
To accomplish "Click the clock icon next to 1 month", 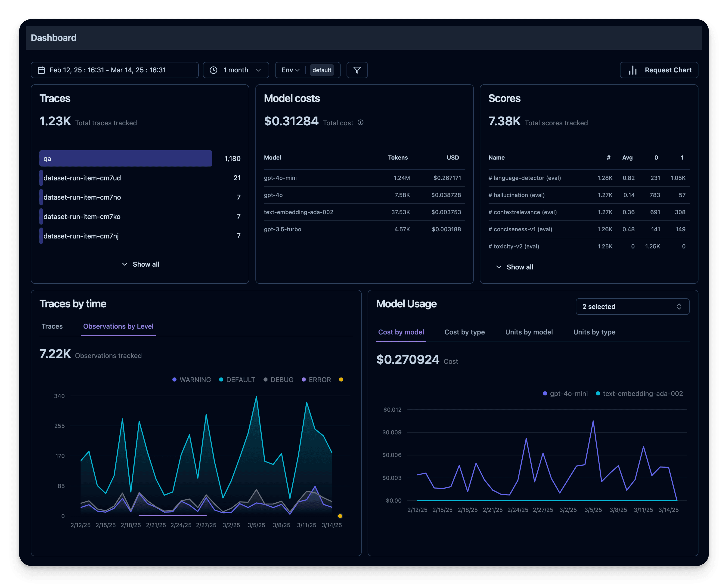I will 214,70.
